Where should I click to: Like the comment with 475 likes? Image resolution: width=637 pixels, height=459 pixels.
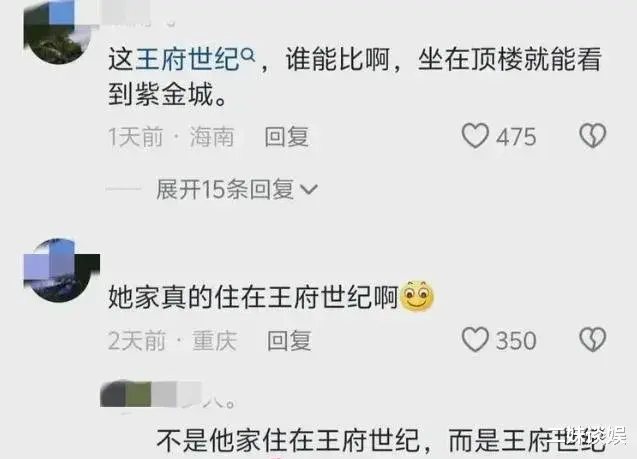coord(475,136)
